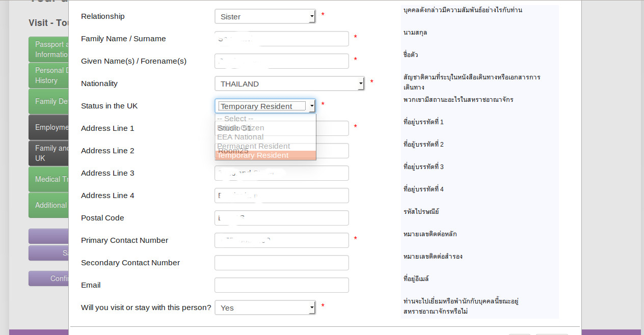This screenshot has height=335, width=644.
Task: Open the Relationship dropdown showing Sister
Action: click(x=265, y=17)
